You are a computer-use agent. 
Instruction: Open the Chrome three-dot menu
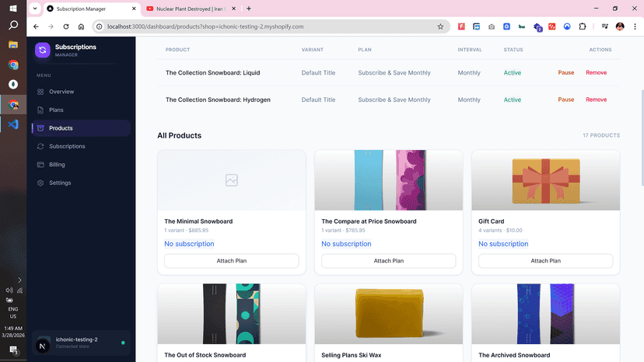(x=635, y=26)
